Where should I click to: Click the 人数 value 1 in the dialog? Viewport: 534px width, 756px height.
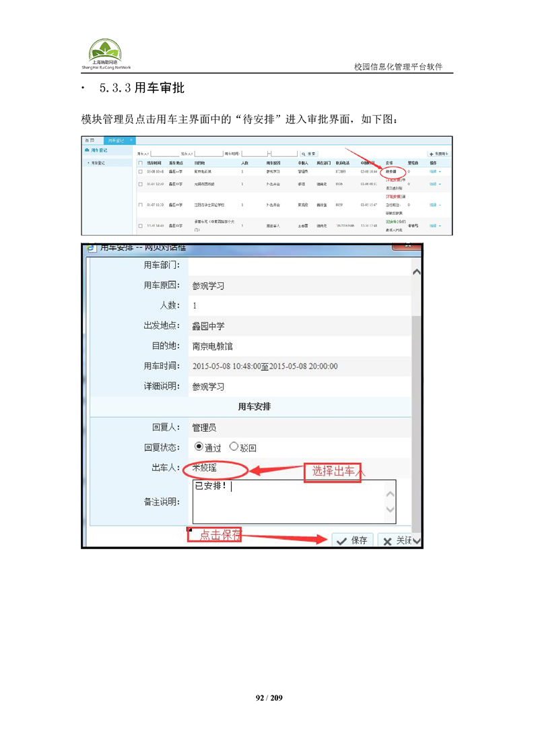(195, 306)
